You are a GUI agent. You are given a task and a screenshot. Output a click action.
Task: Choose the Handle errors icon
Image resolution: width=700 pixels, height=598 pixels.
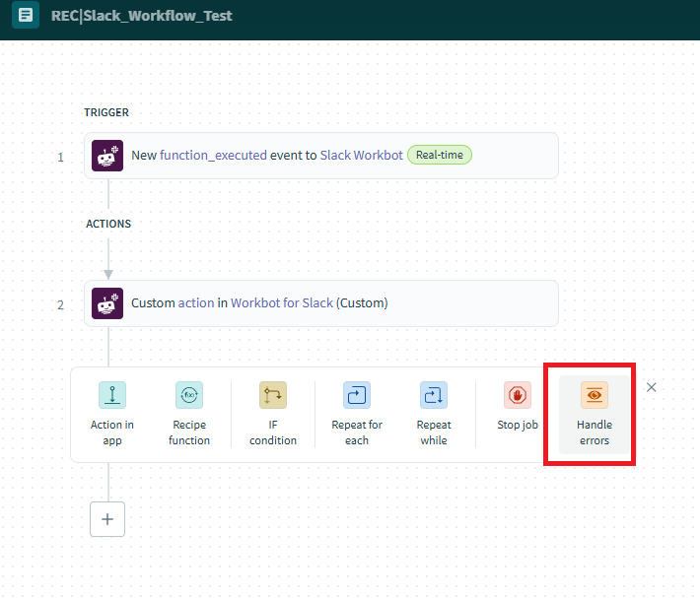pos(595,395)
